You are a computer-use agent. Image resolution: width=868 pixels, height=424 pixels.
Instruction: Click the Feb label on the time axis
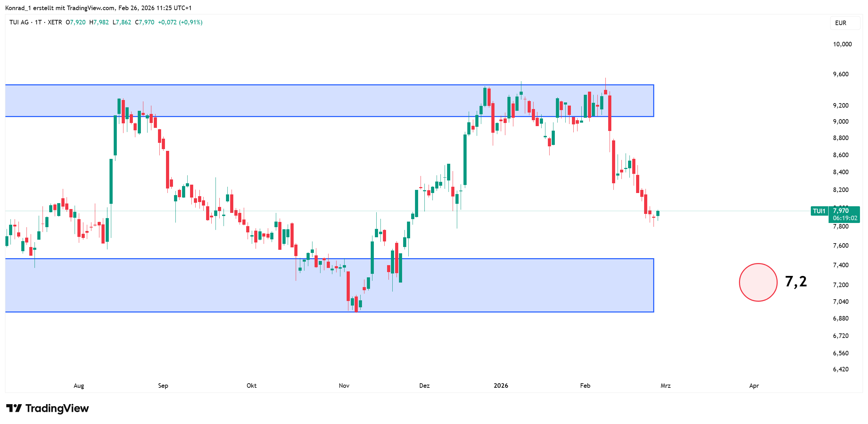tap(585, 386)
